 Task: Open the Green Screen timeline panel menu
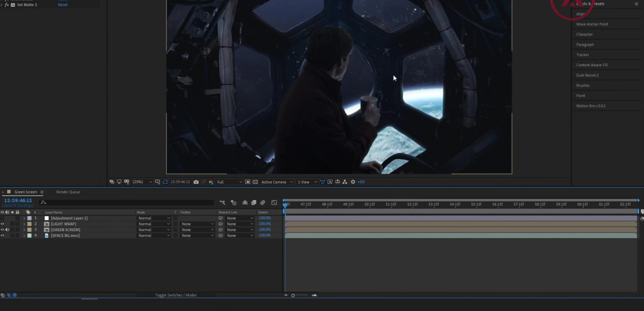(x=42, y=192)
